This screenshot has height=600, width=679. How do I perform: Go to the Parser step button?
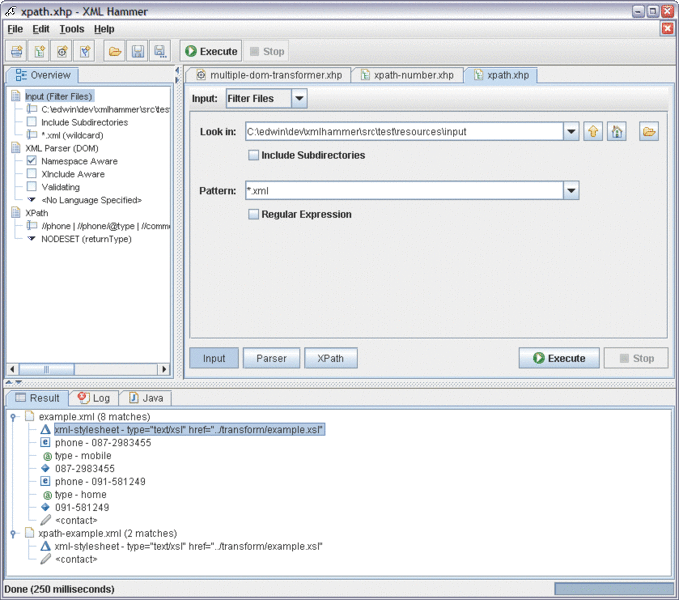(271, 358)
